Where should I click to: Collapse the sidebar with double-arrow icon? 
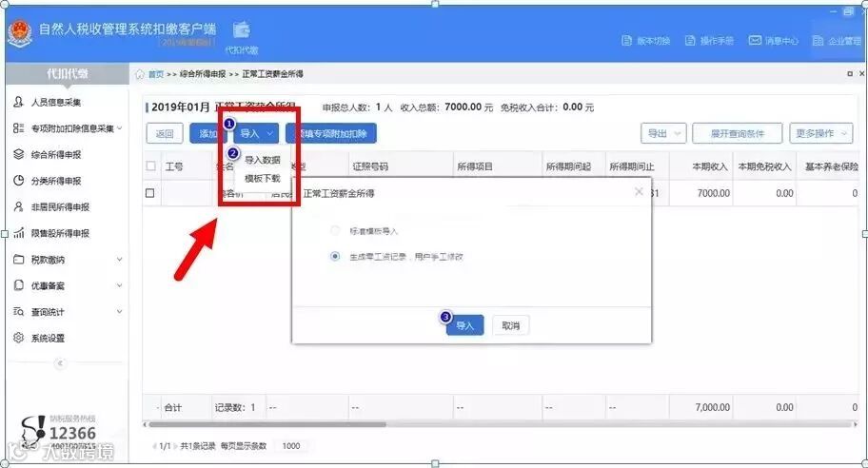point(60,363)
